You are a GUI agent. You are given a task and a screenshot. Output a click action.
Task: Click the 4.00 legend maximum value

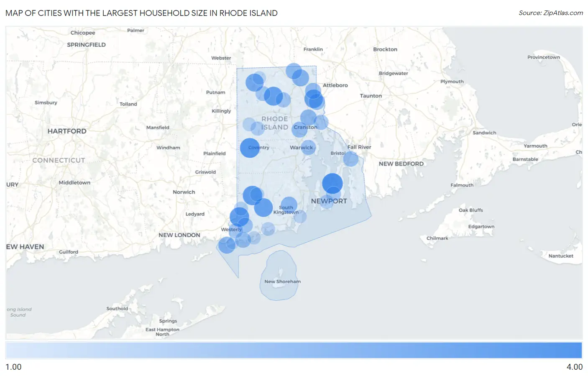pyautogui.click(x=574, y=367)
